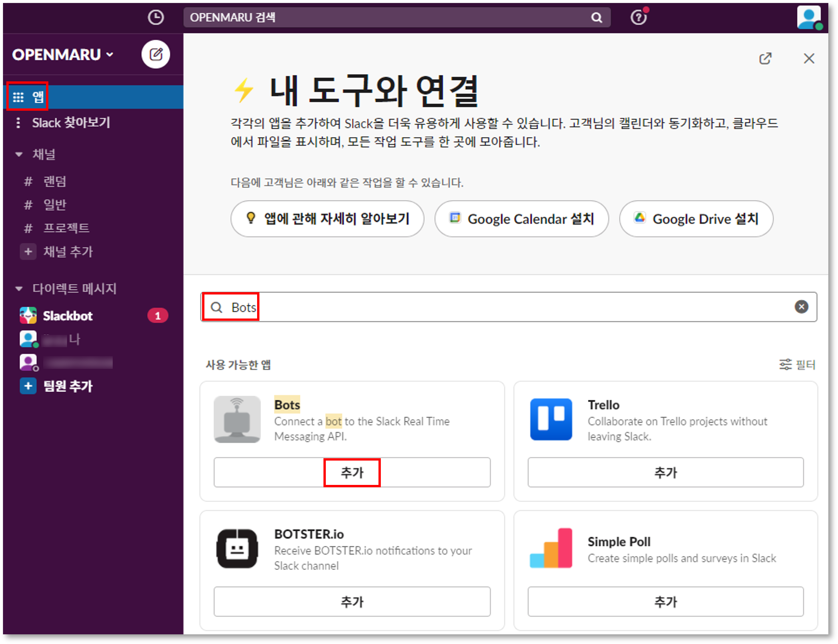Click Google Calendar 설치 button
838x644 pixels.
pyautogui.click(x=521, y=219)
